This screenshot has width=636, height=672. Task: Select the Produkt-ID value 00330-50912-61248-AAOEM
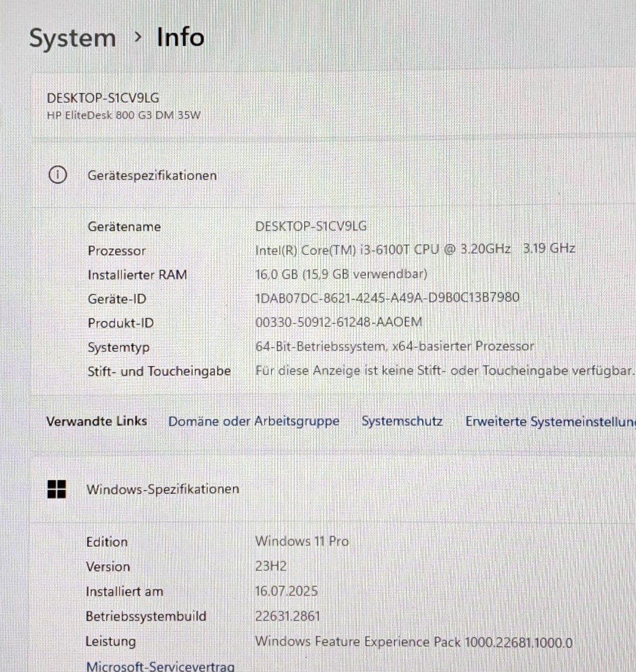(339, 322)
